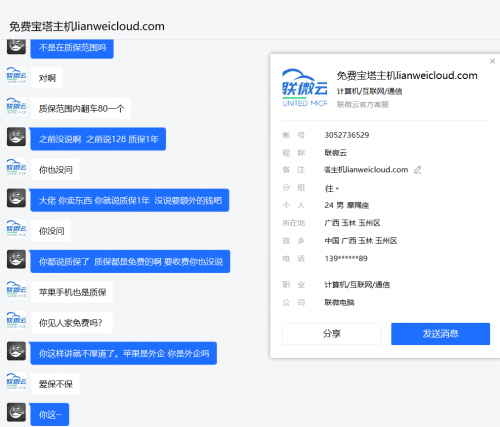Image resolution: width=500 pixels, height=427 pixels.
Task: Click the blue bubble 不是在质保范围吗
Action: pos(72,48)
